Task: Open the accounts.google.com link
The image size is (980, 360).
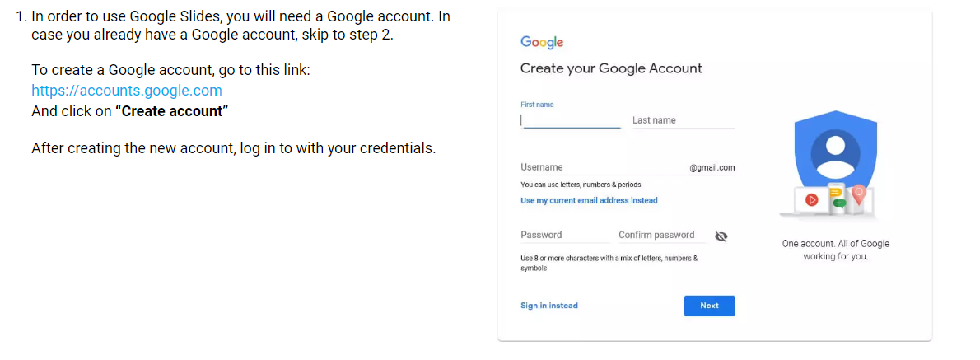Action: [x=127, y=91]
